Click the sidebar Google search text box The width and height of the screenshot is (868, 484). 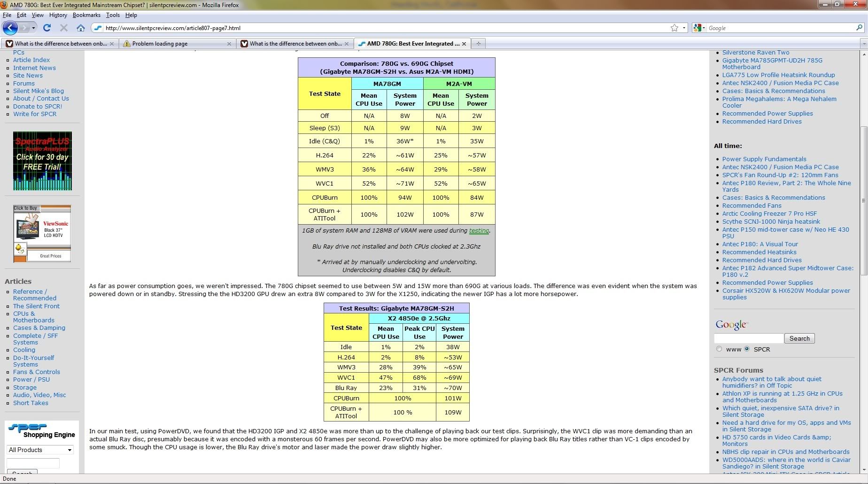(x=749, y=338)
